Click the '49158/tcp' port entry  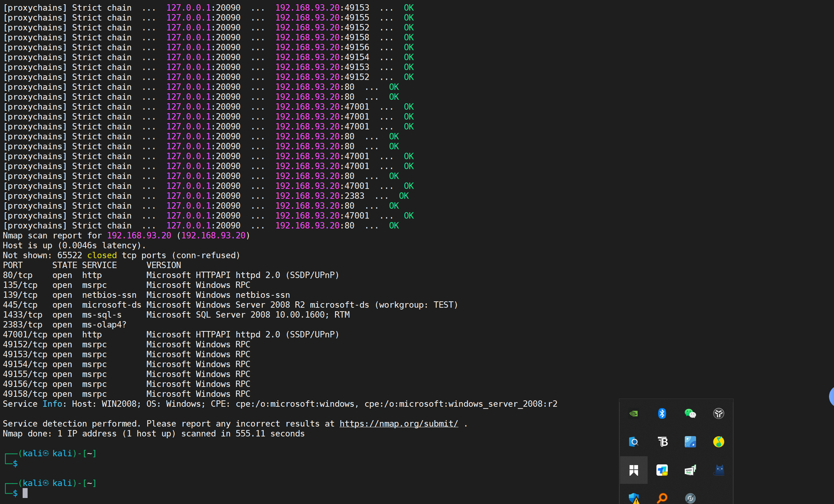[x=25, y=394]
